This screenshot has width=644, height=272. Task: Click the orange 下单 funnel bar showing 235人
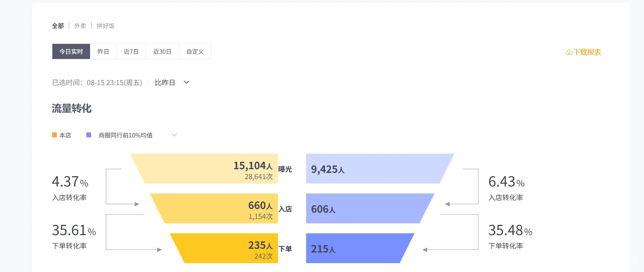coord(225,248)
